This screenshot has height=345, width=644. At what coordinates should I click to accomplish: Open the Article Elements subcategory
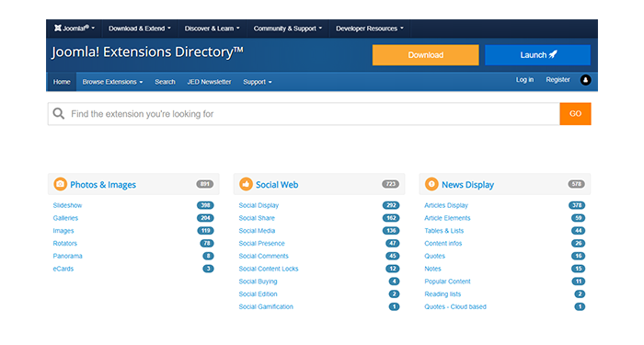pos(447,218)
